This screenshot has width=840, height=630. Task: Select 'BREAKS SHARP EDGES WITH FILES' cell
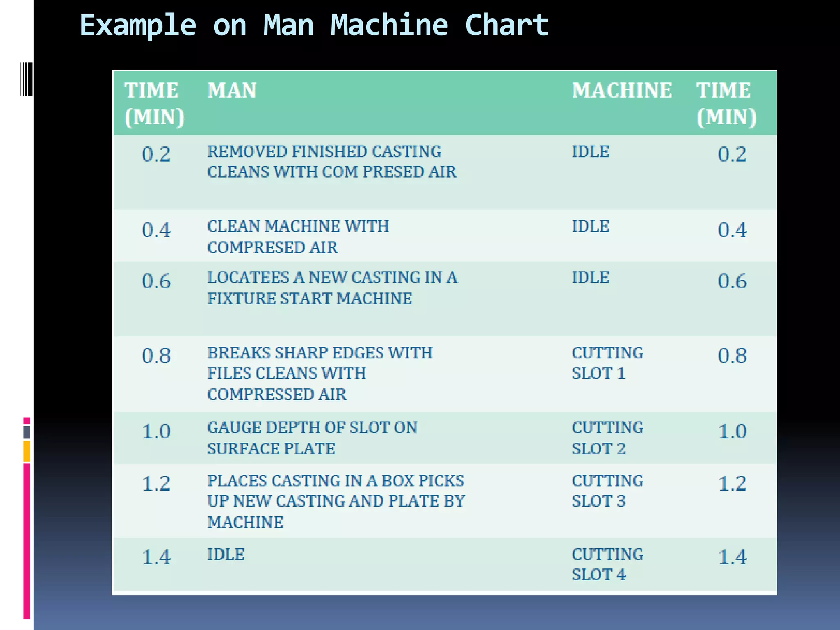click(320, 373)
